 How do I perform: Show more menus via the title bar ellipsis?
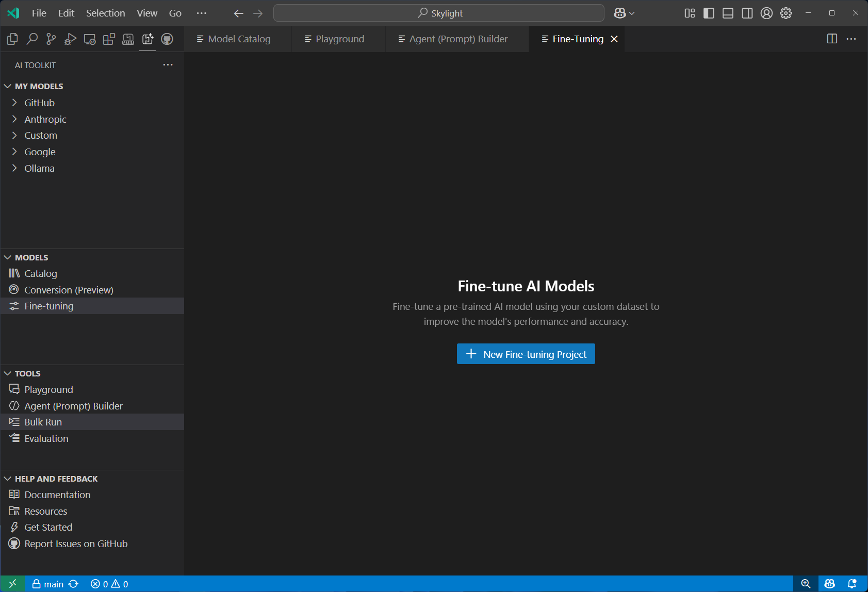[202, 13]
